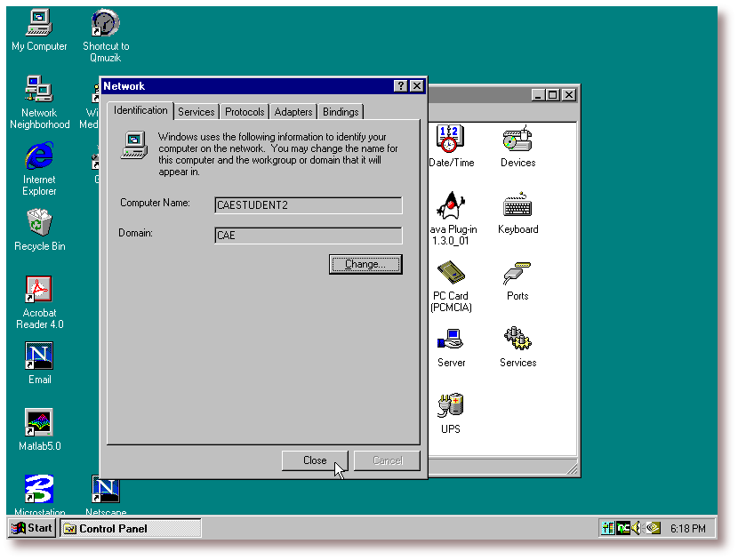This screenshot has width=738, height=560.
Task: Open the Date/Time control panel icon
Action: pyautogui.click(x=451, y=140)
